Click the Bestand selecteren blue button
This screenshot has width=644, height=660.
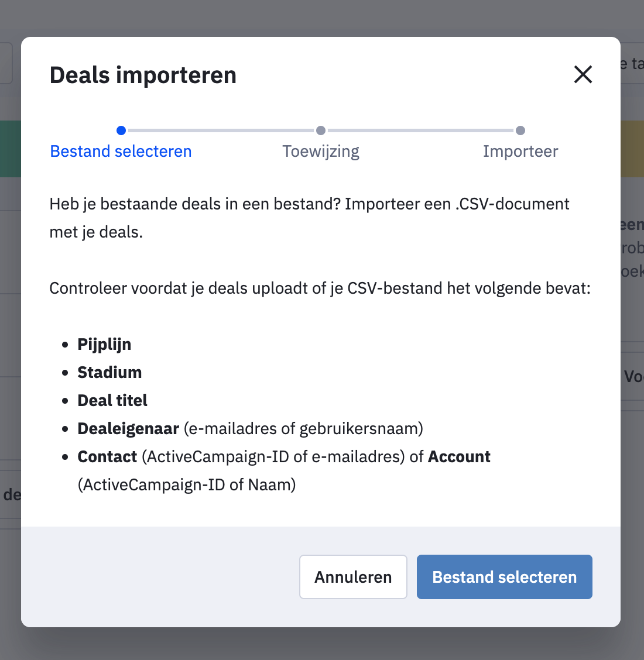[504, 577]
